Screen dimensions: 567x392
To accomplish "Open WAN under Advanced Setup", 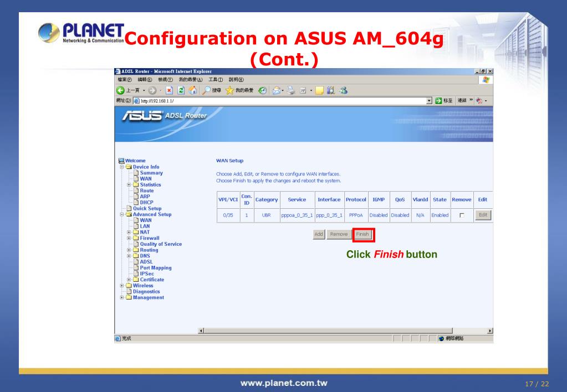I will (146, 220).
